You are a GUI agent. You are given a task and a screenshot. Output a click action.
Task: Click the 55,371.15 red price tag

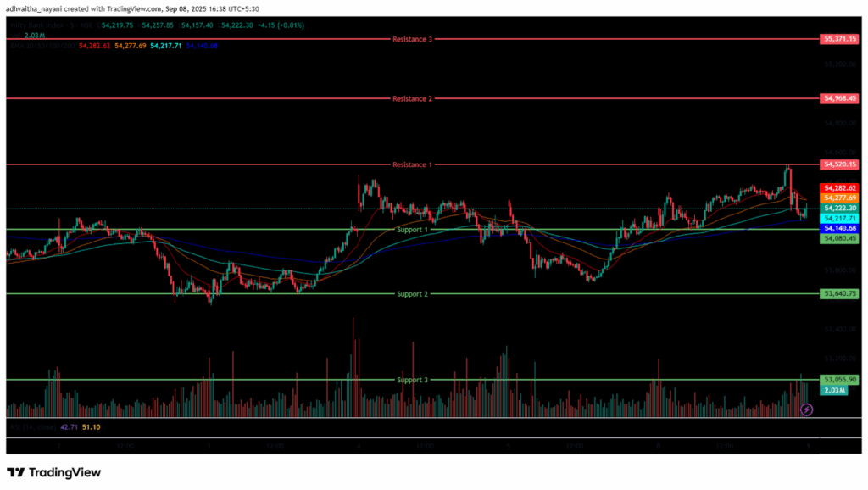(840, 40)
